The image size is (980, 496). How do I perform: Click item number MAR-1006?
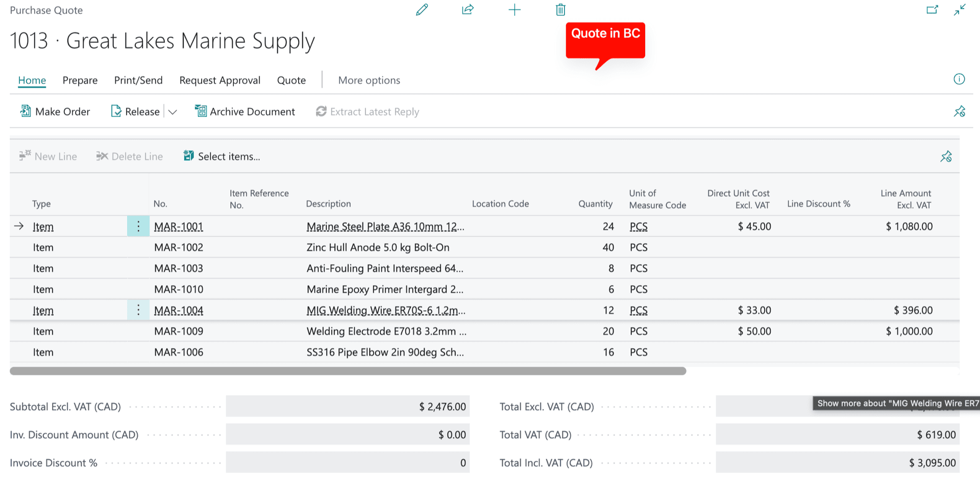[x=179, y=352]
